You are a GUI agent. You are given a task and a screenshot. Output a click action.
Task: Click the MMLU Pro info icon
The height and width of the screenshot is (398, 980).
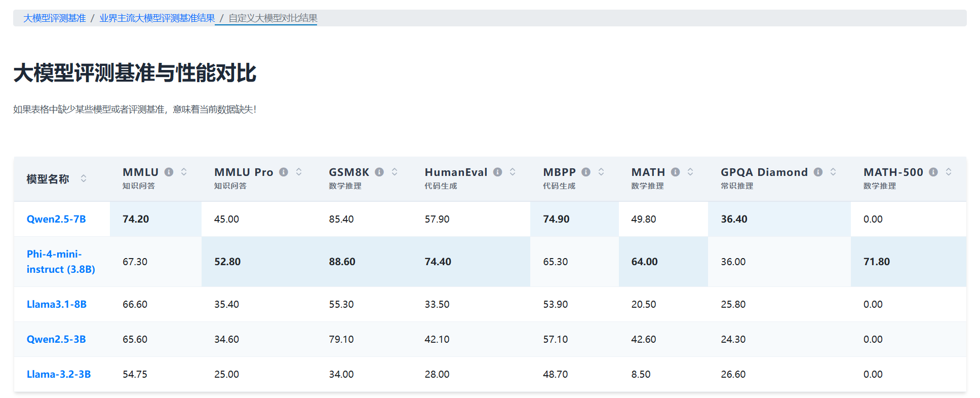click(x=284, y=172)
